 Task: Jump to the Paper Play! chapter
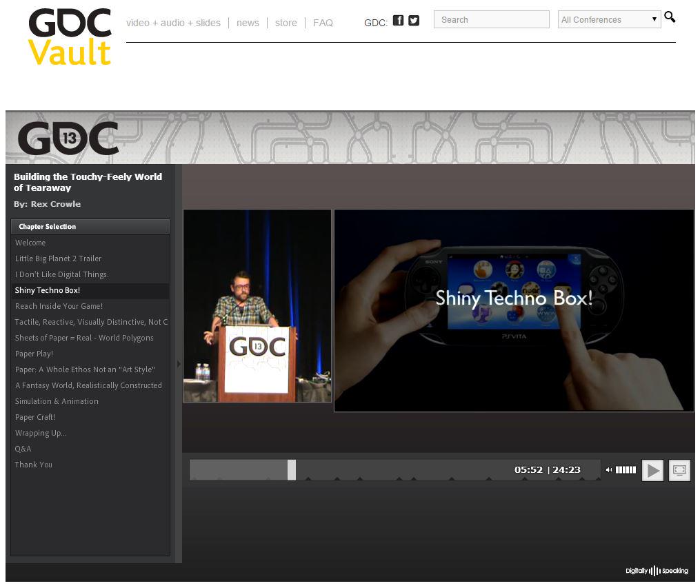tap(90, 354)
